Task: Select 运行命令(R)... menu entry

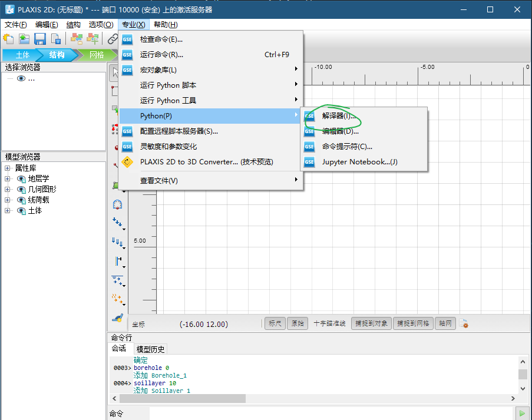Action: click(211, 55)
